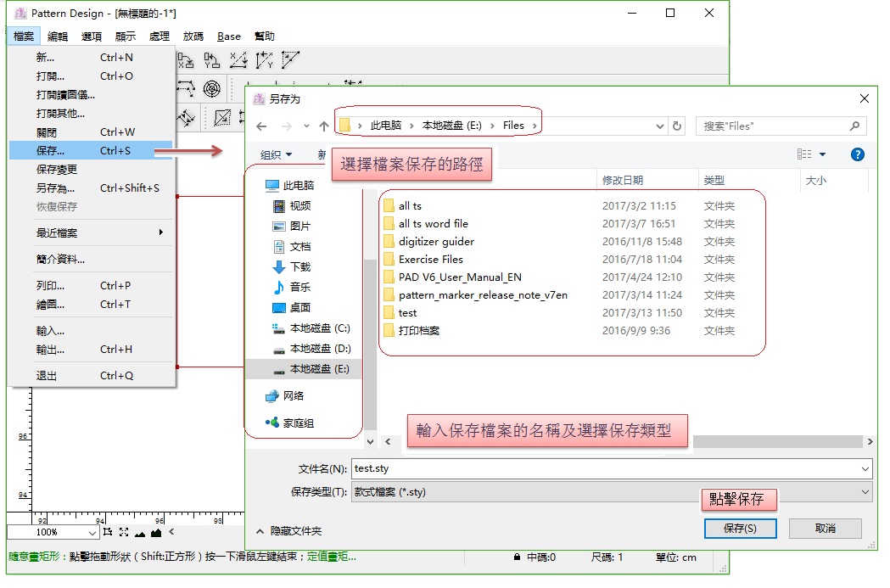Go up one folder level
The width and height of the screenshot is (890, 588).
point(323,126)
